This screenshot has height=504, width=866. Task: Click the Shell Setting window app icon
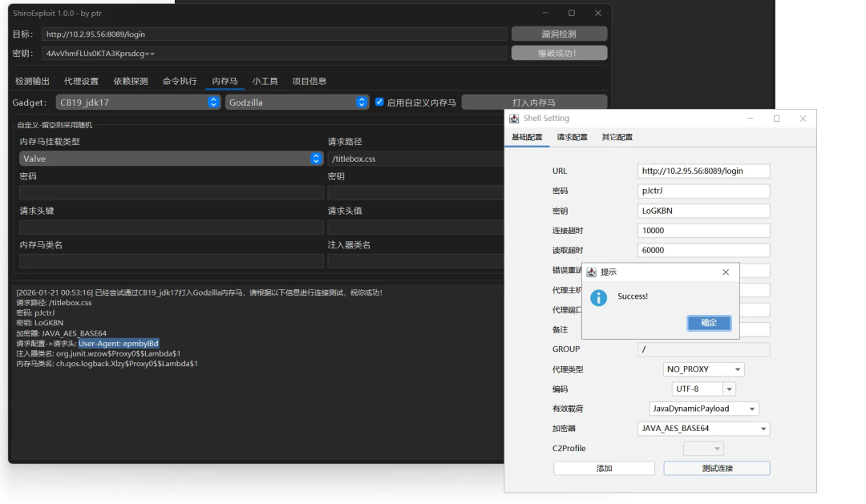(x=514, y=119)
